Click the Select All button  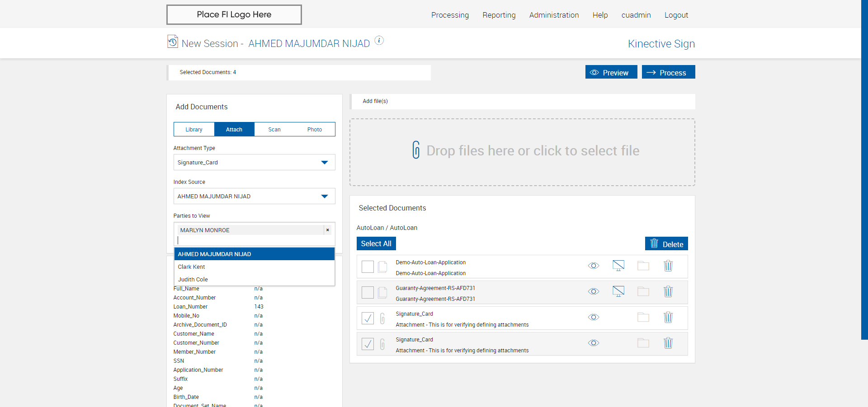376,244
